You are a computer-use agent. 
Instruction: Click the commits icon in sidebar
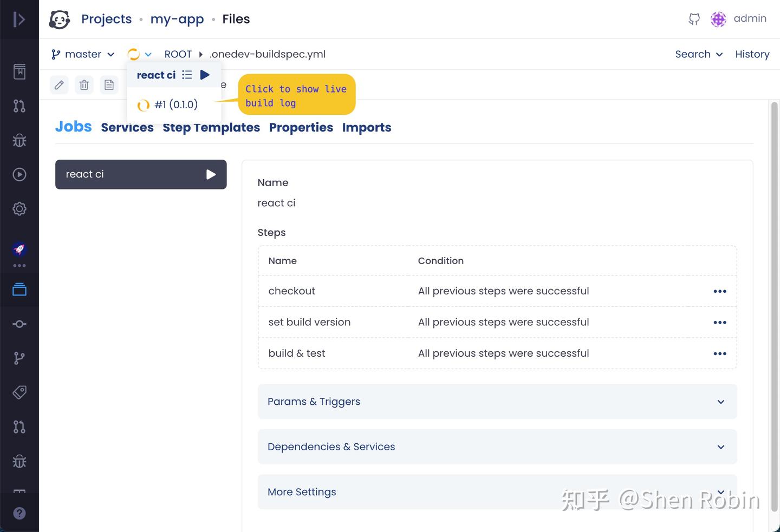(x=19, y=324)
